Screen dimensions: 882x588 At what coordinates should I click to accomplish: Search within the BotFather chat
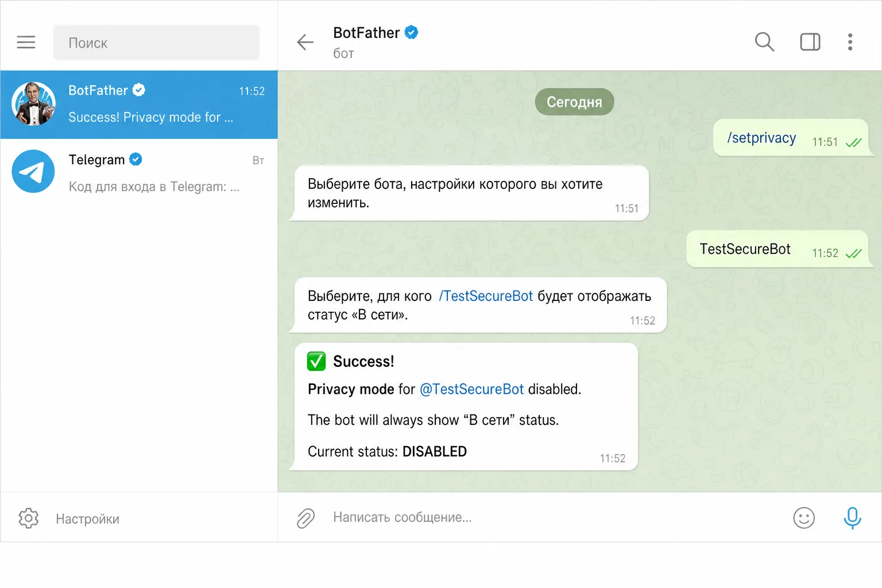(764, 42)
